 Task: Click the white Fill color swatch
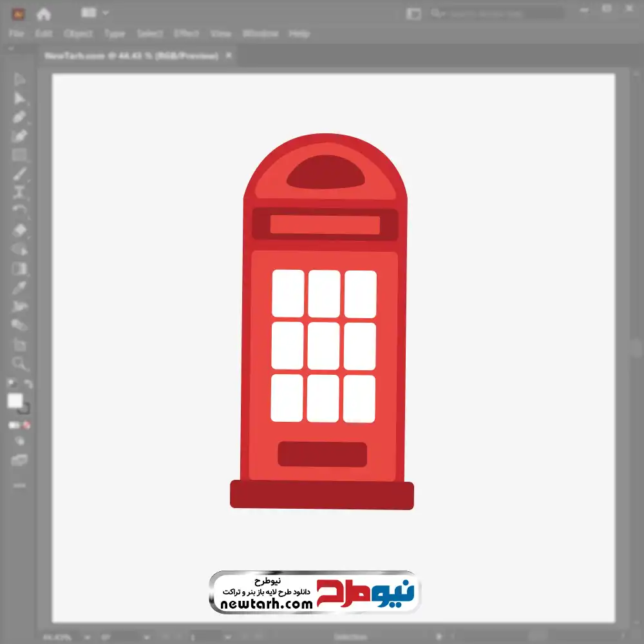click(x=15, y=401)
